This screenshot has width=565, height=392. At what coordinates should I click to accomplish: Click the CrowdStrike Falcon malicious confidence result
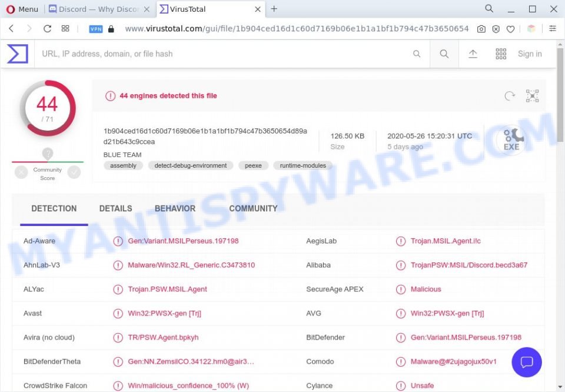coord(188,386)
